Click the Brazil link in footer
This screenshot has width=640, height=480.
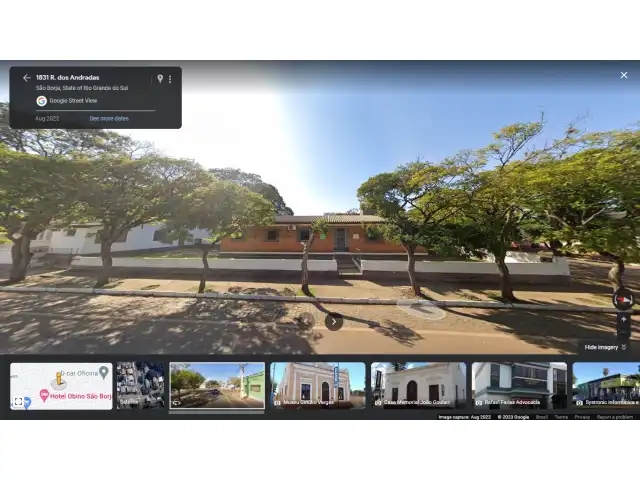coord(542,417)
